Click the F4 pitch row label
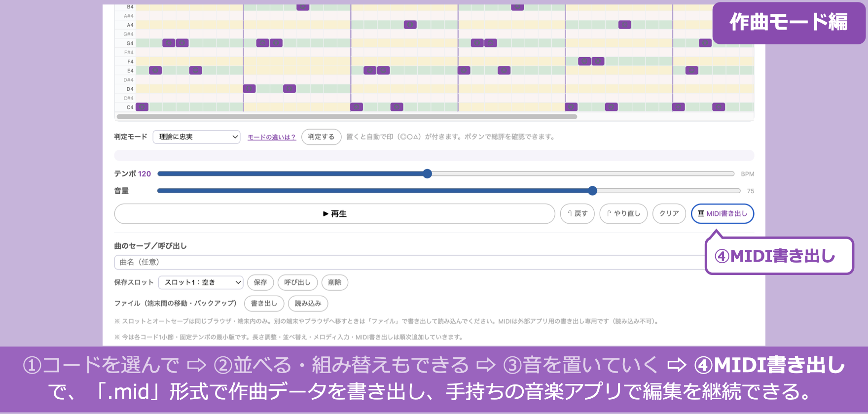Screen dimensions: 868x414 (130, 62)
